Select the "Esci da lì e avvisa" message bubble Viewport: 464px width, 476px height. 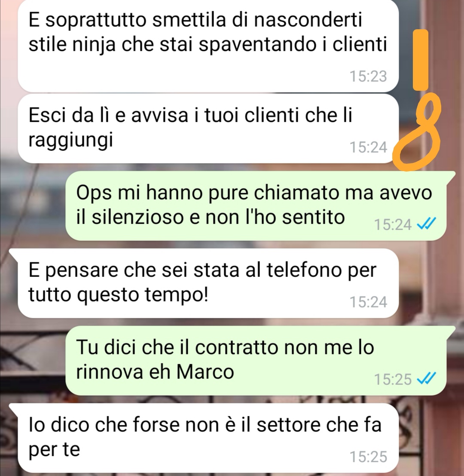pos(208,129)
